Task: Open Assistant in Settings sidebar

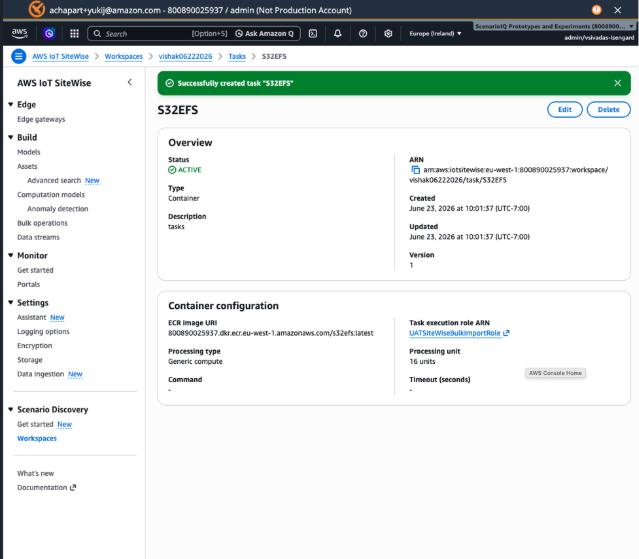Action: [31, 317]
